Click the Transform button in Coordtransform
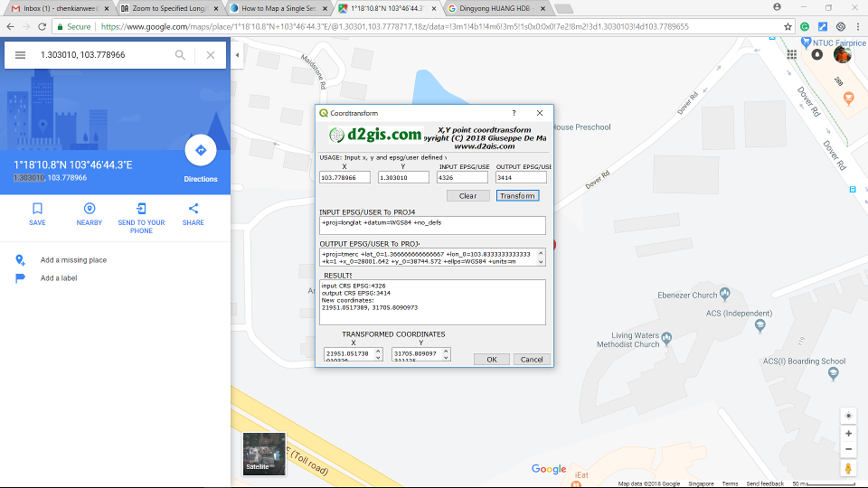Screen dimensions: 868x488 517,195
